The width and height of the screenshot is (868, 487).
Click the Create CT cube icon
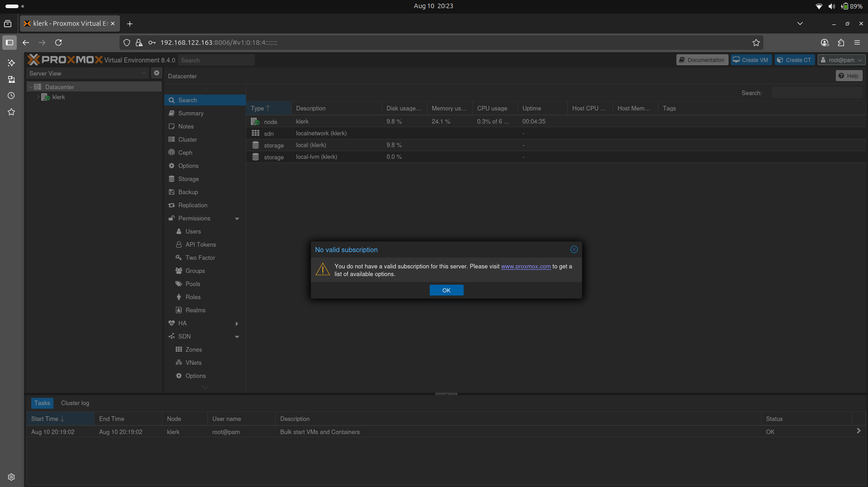tap(780, 60)
